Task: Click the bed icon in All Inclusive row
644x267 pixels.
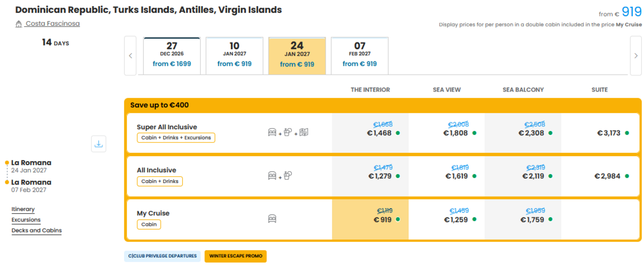Action: (272, 175)
